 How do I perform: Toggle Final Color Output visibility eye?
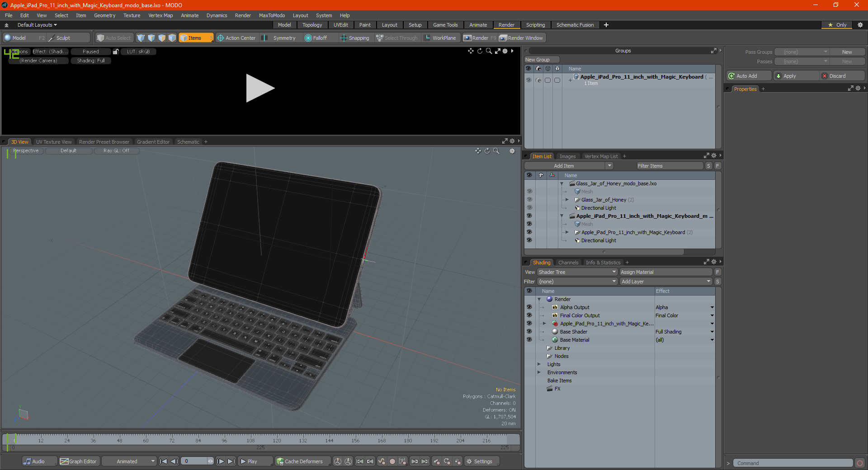pos(529,315)
